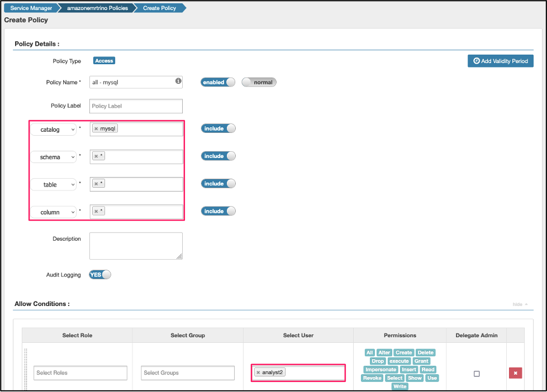Click the Access policy type badge

[104, 61]
